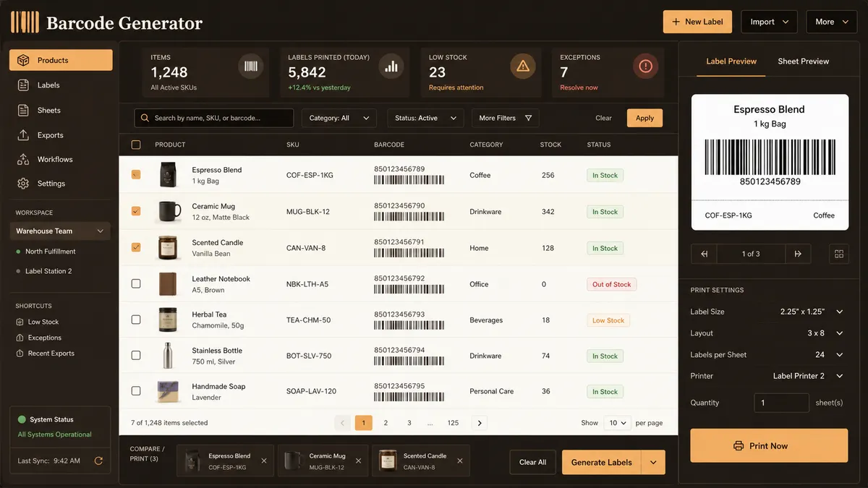
Task: Go to next results page arrow
Action: click(480, 423)
